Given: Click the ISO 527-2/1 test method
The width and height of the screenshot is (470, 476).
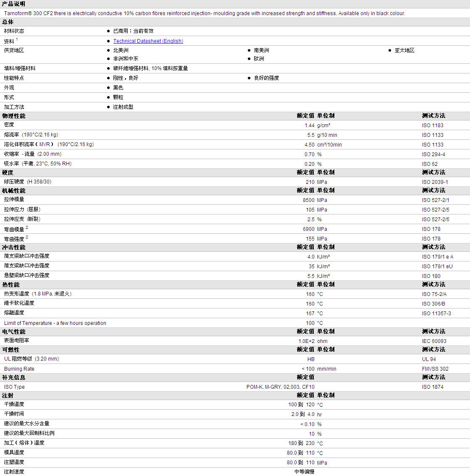Looking at the screenshot, I should click(x=436, y=200).
